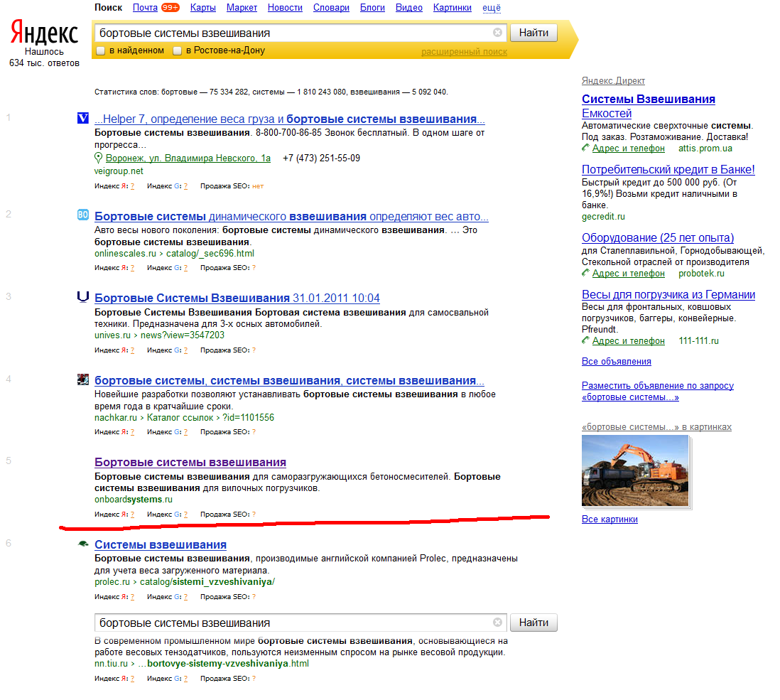Open the 'Оборудование (25 лет опыта)' ad

coord(658,237)
